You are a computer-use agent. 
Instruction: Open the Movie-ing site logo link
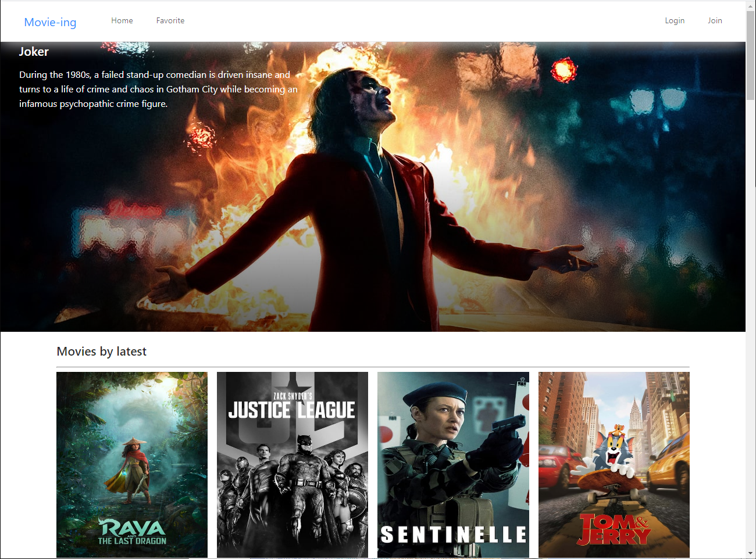point(50,22)
